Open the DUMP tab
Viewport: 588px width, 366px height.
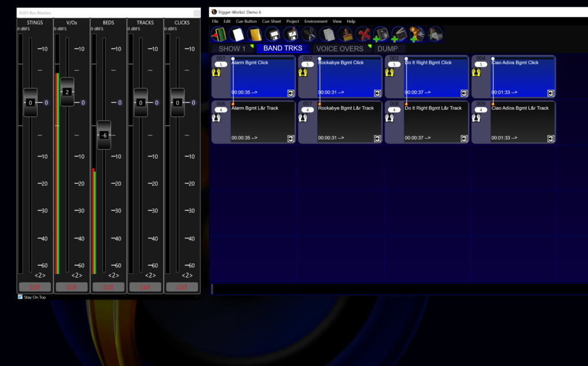tap(388, 49)
